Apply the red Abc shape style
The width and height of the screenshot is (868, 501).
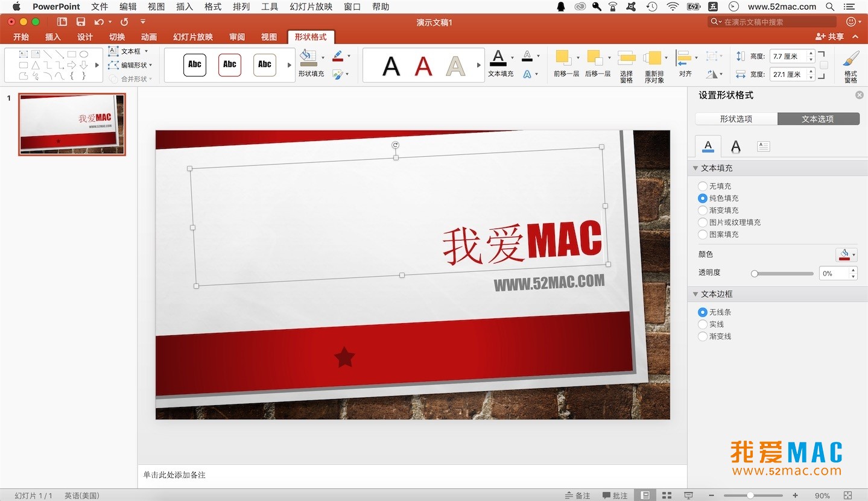(230, 65)
